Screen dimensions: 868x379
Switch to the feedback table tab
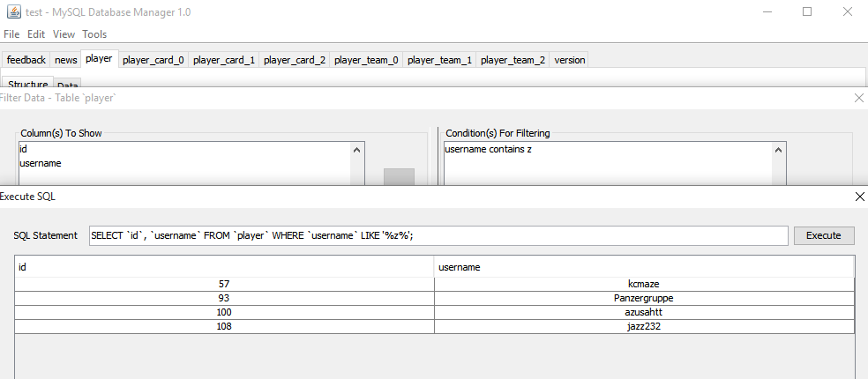coord(26,60)
